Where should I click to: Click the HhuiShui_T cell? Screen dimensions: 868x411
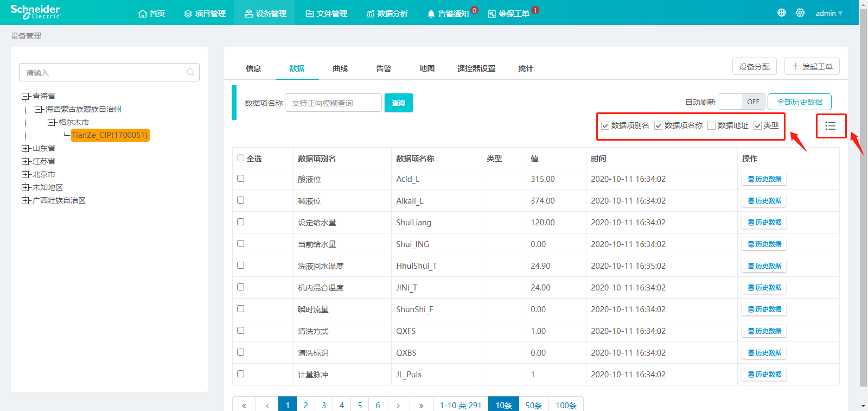click(437, 265)
